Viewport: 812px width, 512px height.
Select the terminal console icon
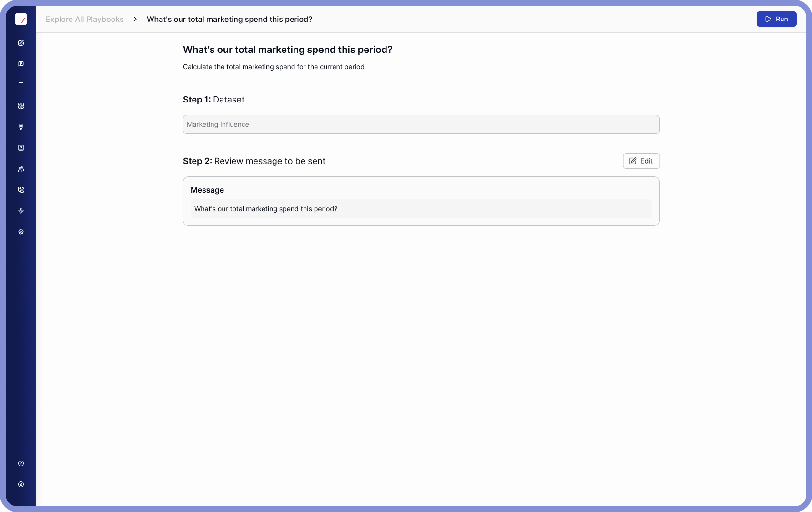coord(21,84)
